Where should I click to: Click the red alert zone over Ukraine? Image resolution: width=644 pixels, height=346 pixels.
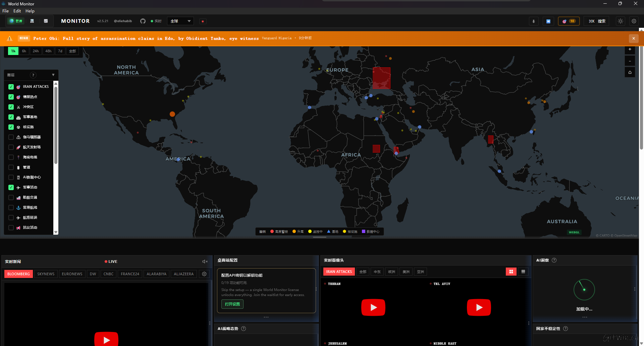382,78
